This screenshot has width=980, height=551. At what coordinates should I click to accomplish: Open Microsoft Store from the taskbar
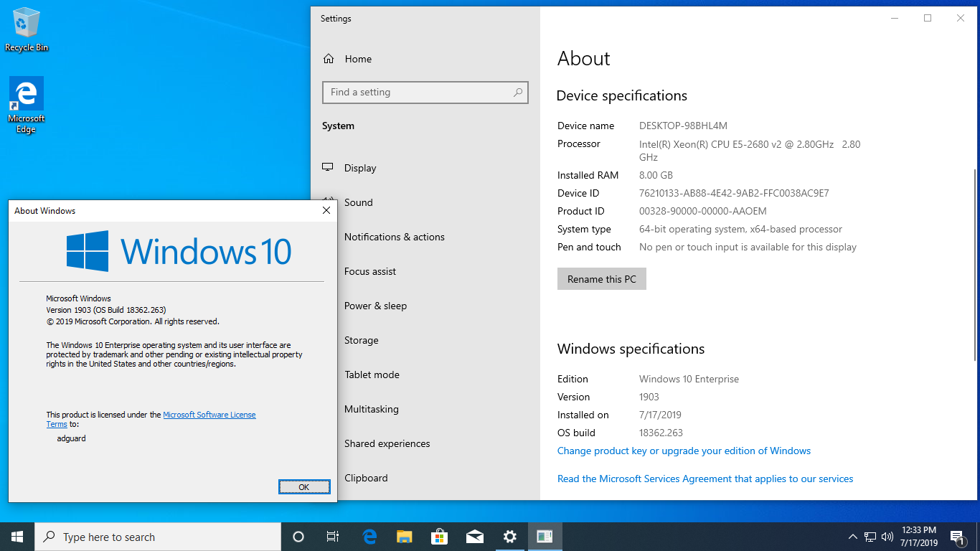click(x=440, y=537)
